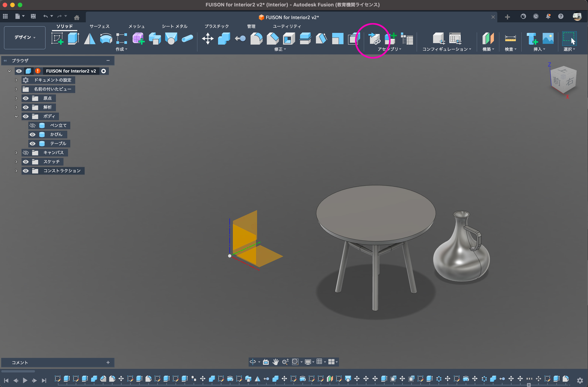Show the hidden ペン立て body
The image size is (588, 387).
coord(32,125)
